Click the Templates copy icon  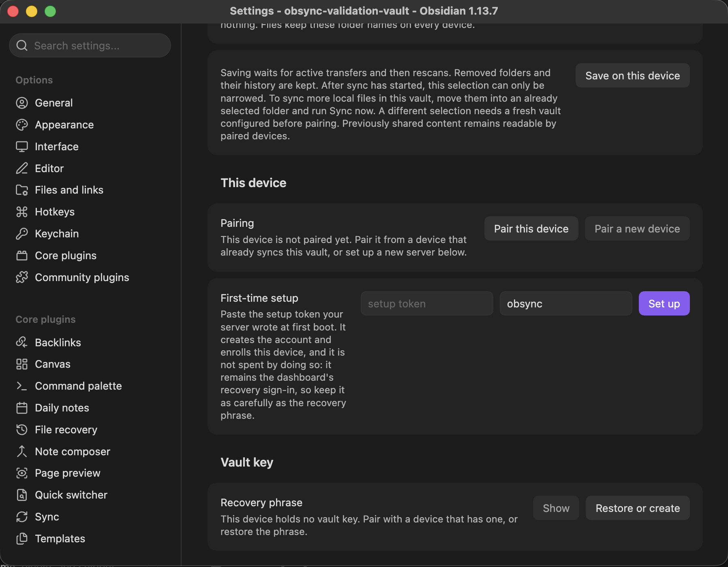[x=22, y=539]
